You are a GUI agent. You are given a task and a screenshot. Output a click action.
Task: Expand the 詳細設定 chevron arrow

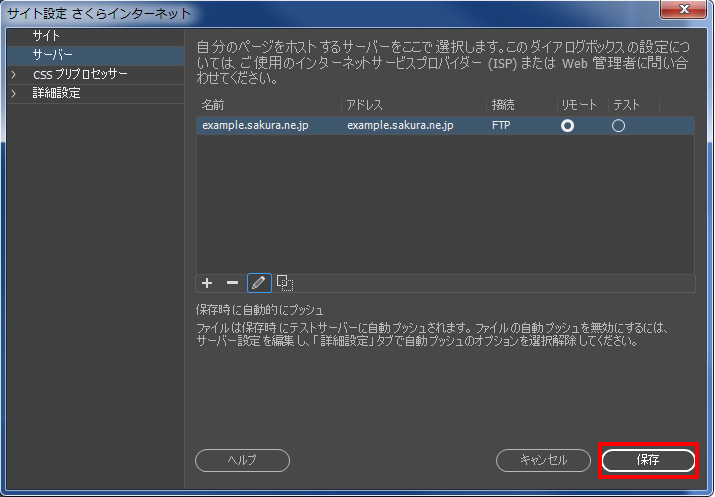tap(14, 93)
